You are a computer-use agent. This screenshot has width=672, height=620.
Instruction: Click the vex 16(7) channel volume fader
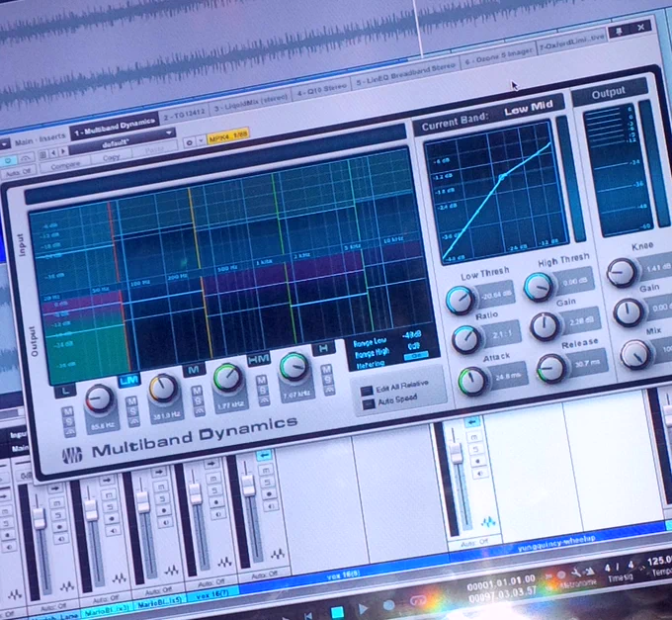pos(196,493)
